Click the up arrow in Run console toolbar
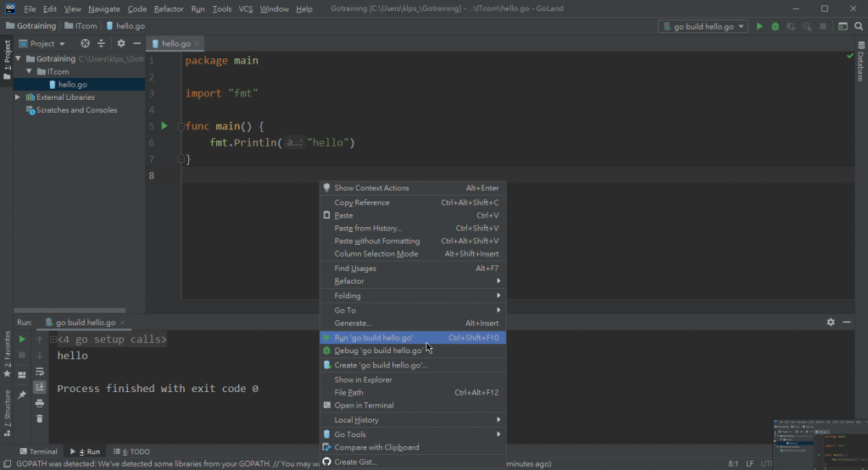The width and height of the screenshot is (868, 470). (x=39, y=340)
